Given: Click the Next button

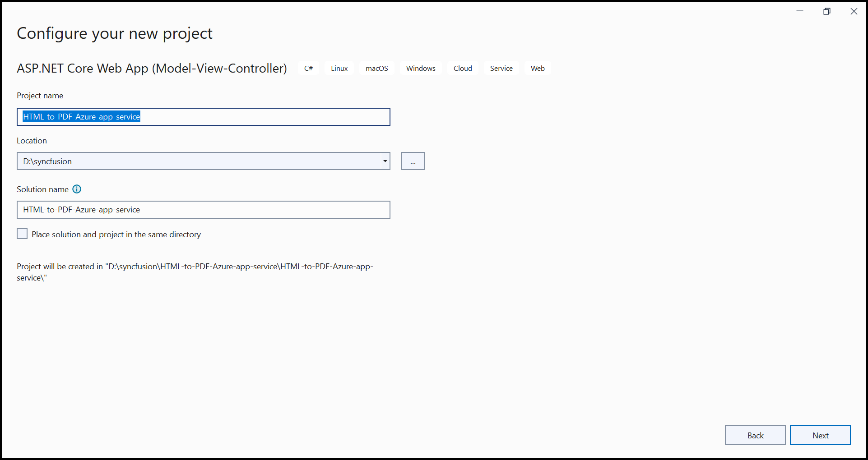Looking at the screenshot, I should 820,435.
